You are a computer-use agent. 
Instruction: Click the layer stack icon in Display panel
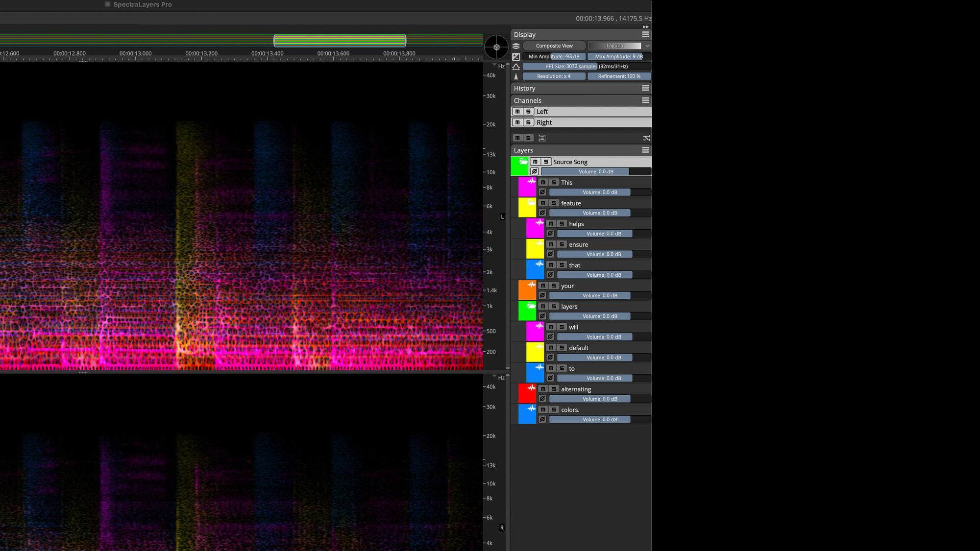coord(516,46)
